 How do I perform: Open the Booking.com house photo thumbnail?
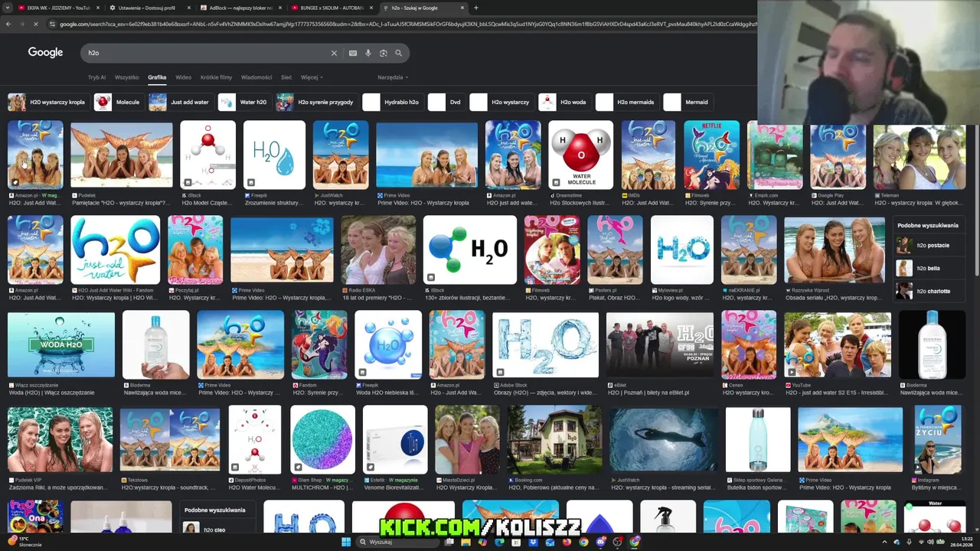click(554, 439)
